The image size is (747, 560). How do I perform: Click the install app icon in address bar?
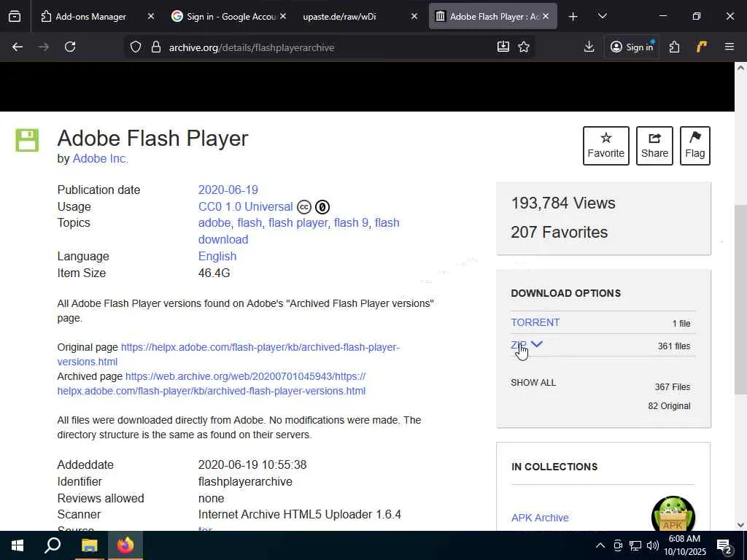[503, 47]
